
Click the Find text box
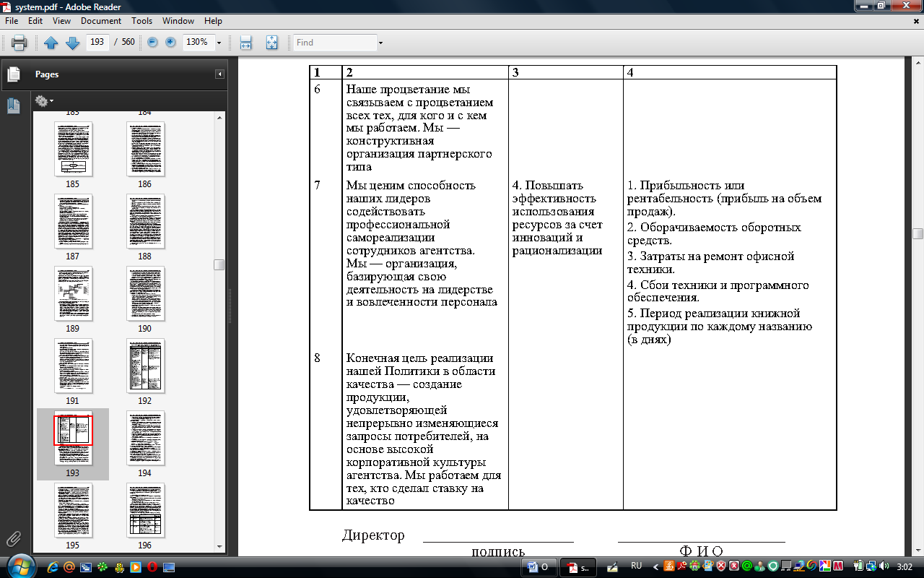[335, 42]
